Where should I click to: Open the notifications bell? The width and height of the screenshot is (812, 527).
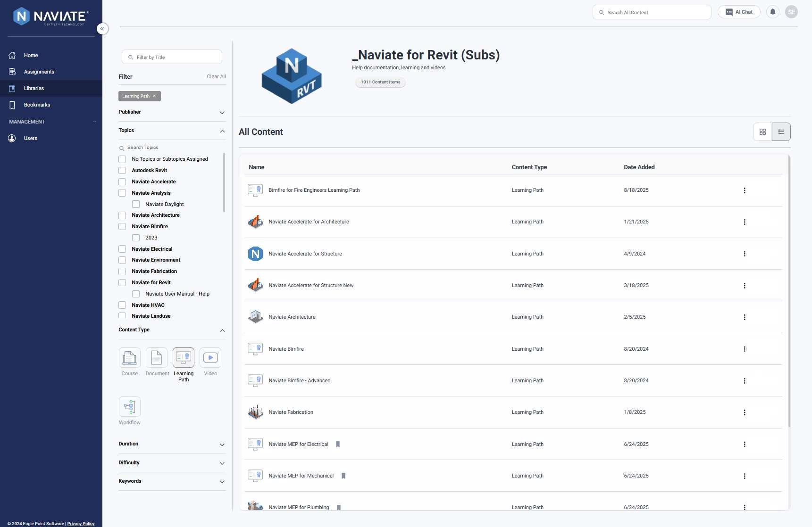tap(773, 12)
